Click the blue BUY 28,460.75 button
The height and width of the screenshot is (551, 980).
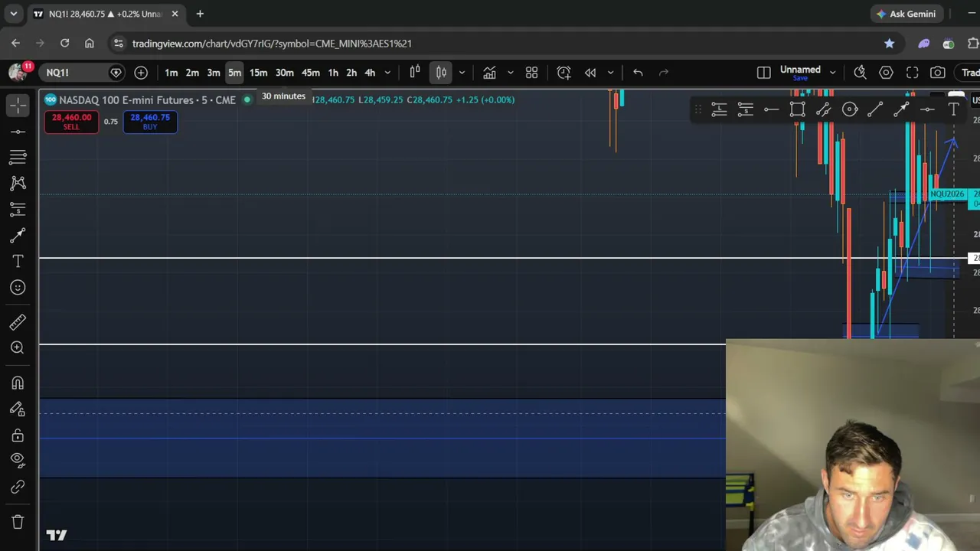coord(150,122)
